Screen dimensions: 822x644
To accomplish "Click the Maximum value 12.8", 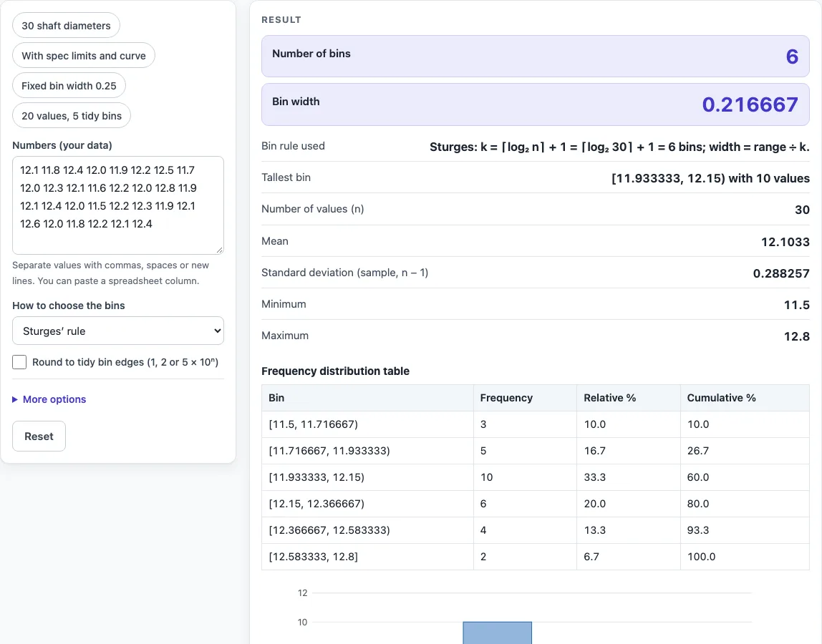I will coord(797,336).
